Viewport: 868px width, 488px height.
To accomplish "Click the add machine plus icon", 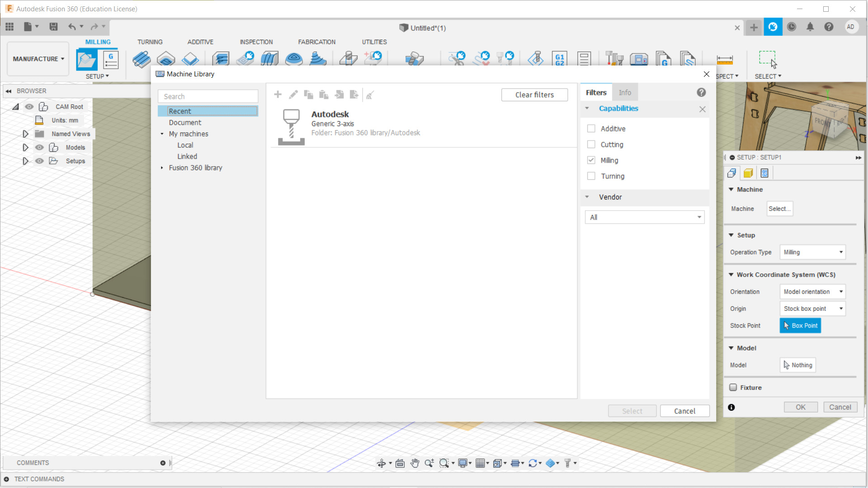I will point(278,94).
